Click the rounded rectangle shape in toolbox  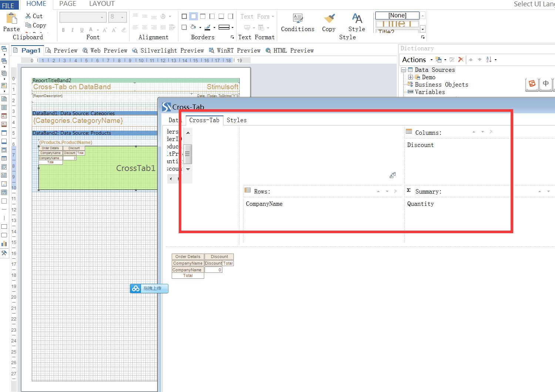[x=4, y=235]
